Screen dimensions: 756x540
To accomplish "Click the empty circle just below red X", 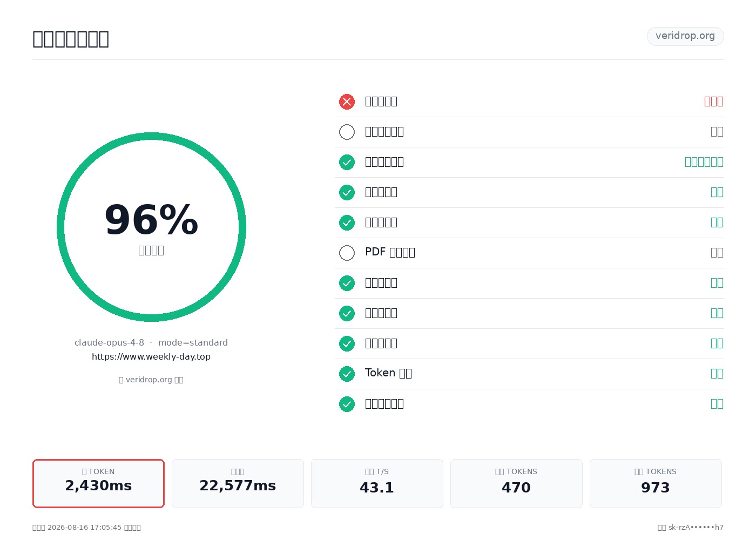I will (x=347, y=132).
